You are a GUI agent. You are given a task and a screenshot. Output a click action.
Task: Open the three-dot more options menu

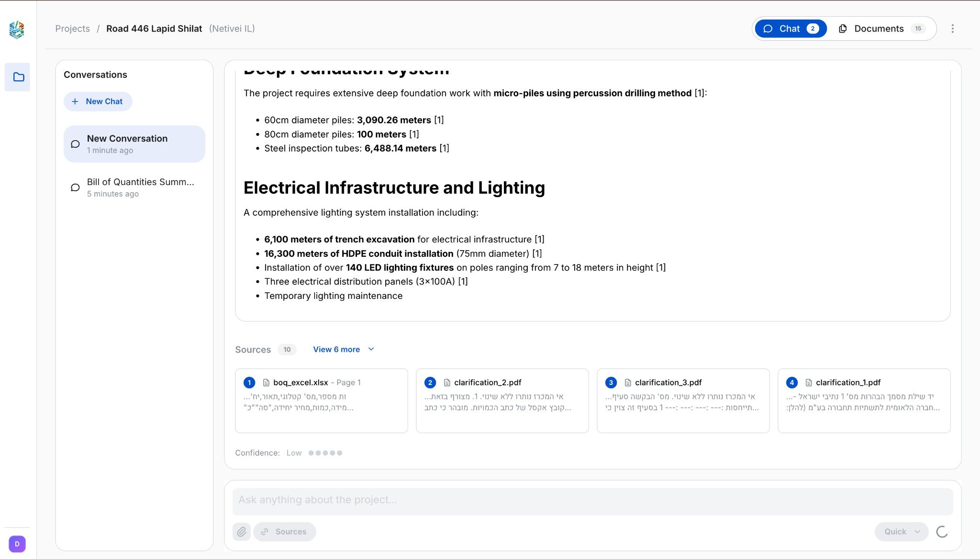pos(952,29)
